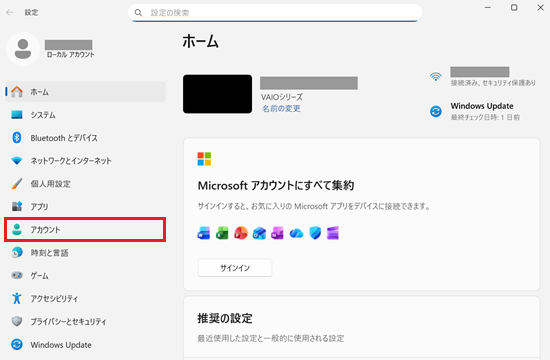Viewport: 550px width, 360px height.
Task: Click the Excel app icon
Action: [222, 233]
